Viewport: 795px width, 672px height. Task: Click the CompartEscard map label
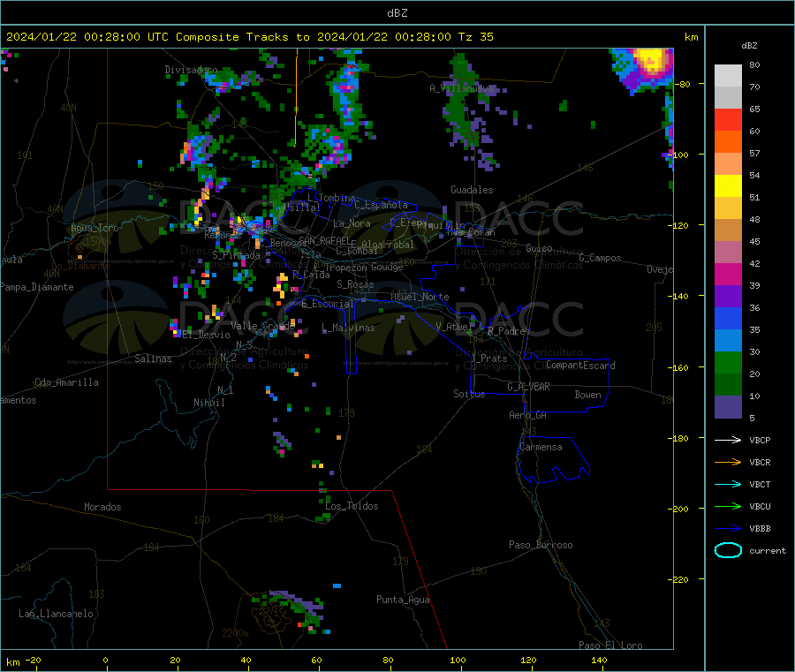coord(580,365)
